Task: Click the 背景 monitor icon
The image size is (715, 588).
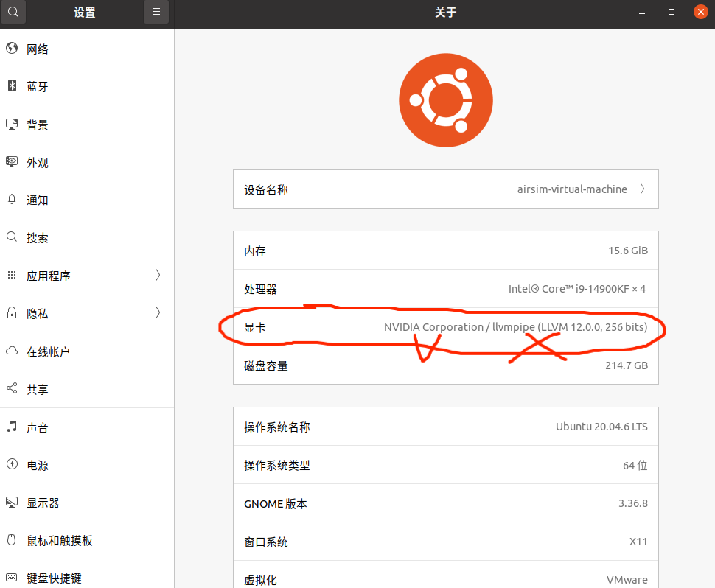Action: [x=12, y=125]
